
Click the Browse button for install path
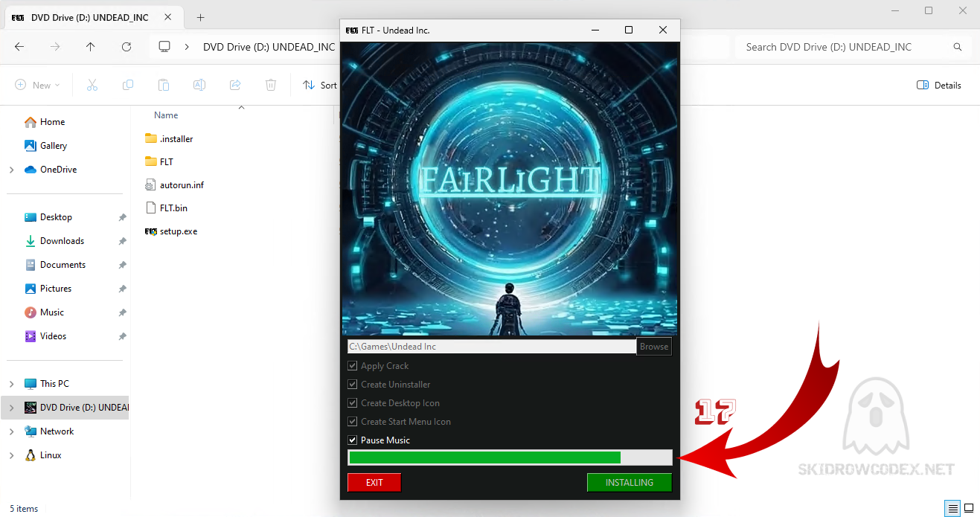[654, 347]
